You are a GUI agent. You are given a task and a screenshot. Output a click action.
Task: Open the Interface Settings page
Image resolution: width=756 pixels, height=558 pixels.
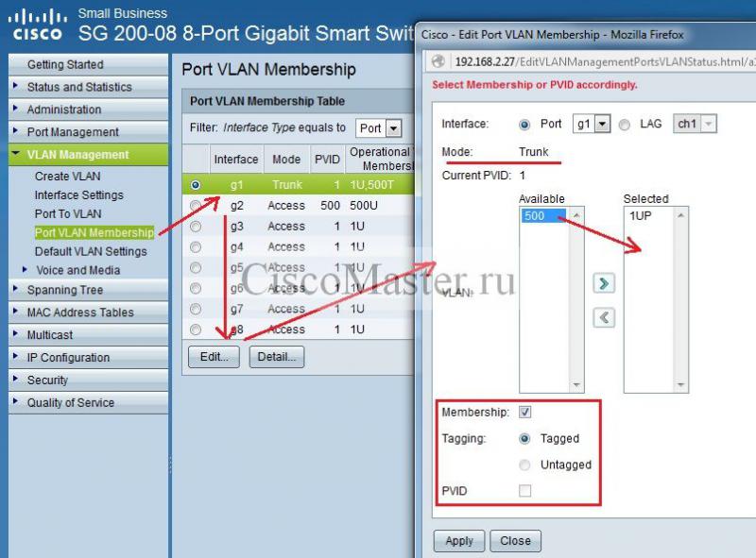point(79,195)
